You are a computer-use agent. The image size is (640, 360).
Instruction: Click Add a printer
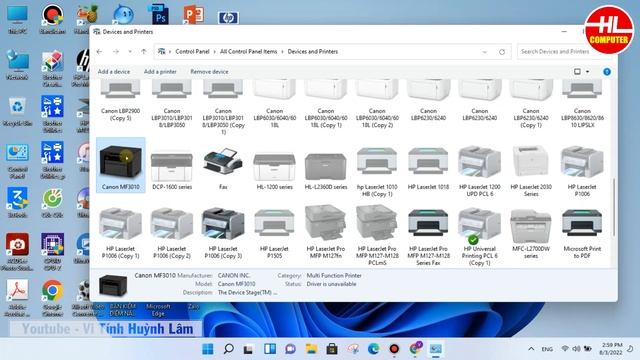point(160,71)
